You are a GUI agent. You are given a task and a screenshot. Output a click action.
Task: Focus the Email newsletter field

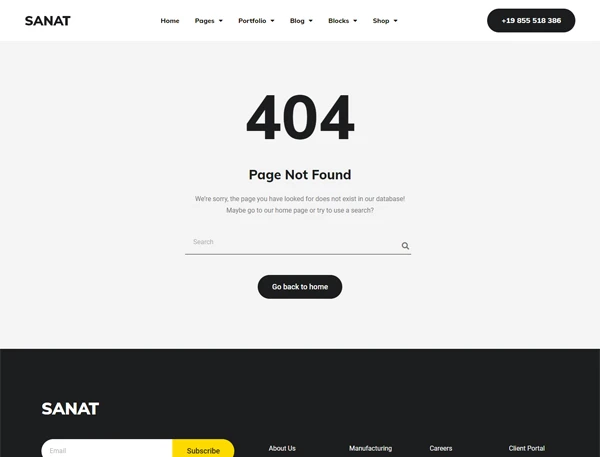tap(107, 449)
